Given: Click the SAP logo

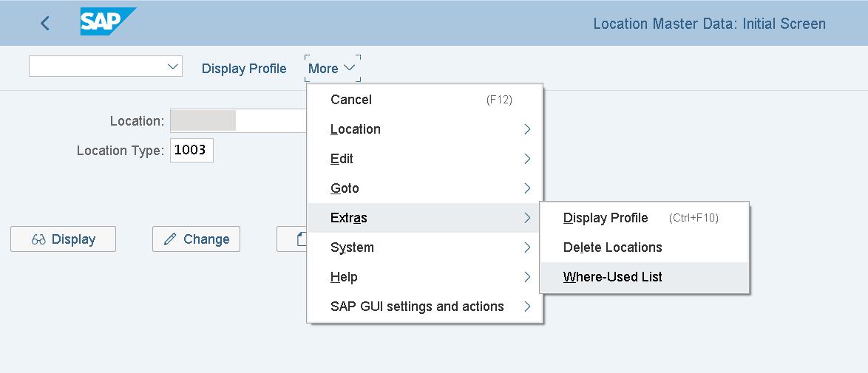Looking at the screenshot, I should 107,22.
